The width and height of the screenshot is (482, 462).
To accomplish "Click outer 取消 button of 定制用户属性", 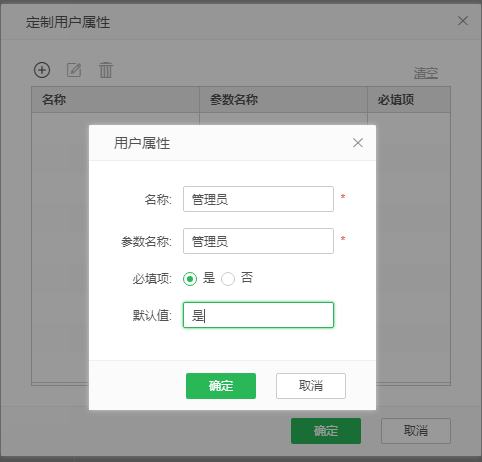I will 416,431.
